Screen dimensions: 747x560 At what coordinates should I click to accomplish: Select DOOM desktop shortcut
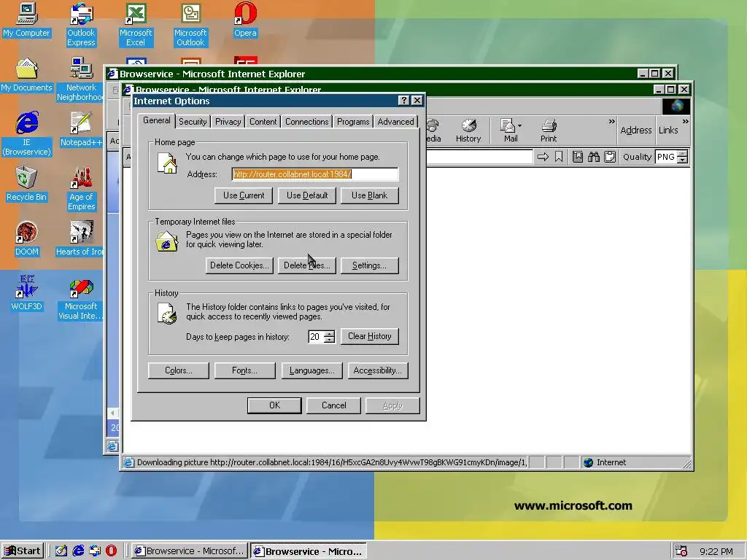point(27,239)
